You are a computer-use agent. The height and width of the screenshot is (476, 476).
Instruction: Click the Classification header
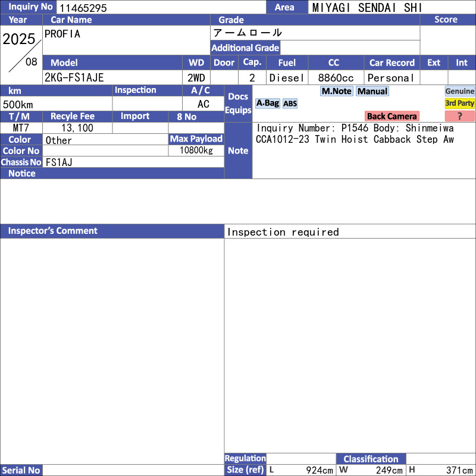(371, 459)
